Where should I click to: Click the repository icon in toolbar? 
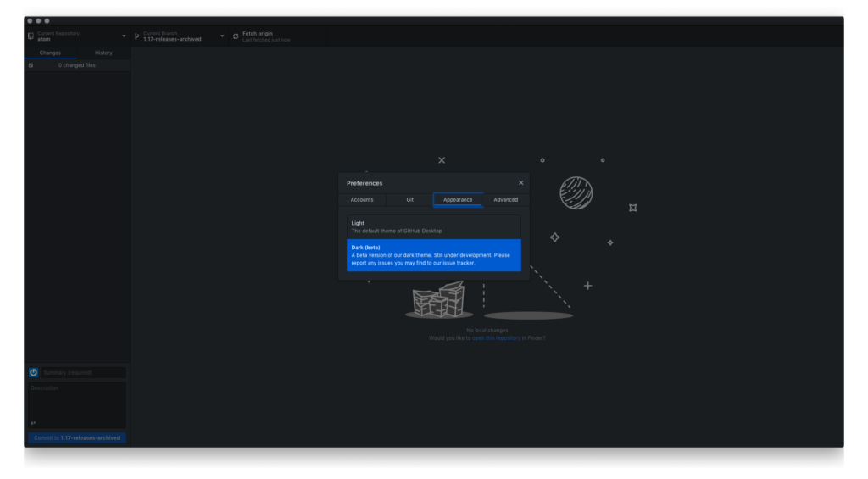[31, 36]
